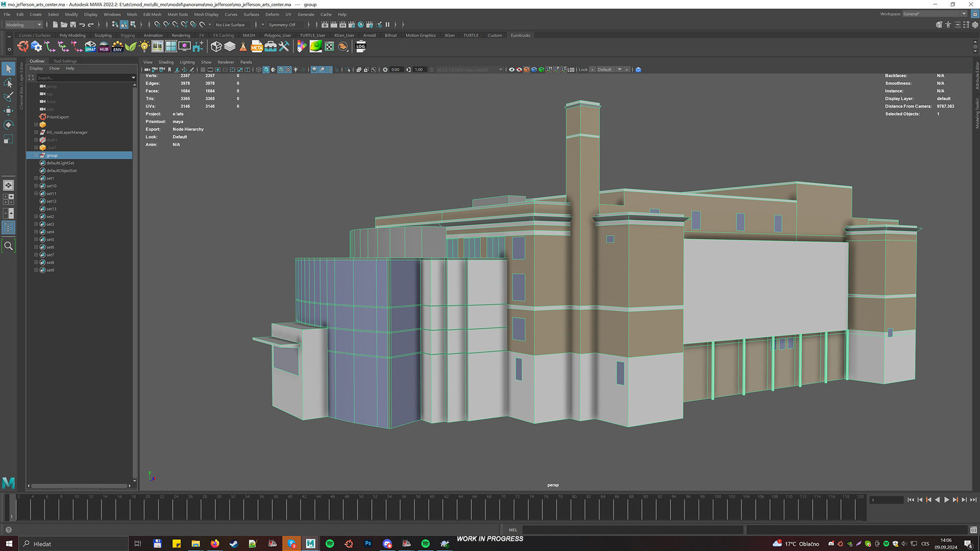Pick the Scale tool

(8, 139)
